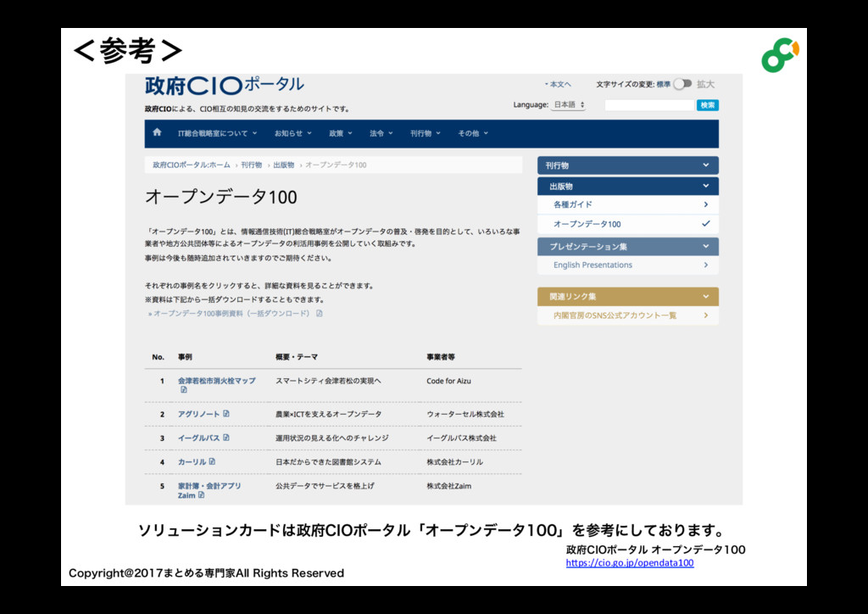868x614 pixels.
Task: Click イーグルバス株式会社 cell
Action: pos(461,438)
